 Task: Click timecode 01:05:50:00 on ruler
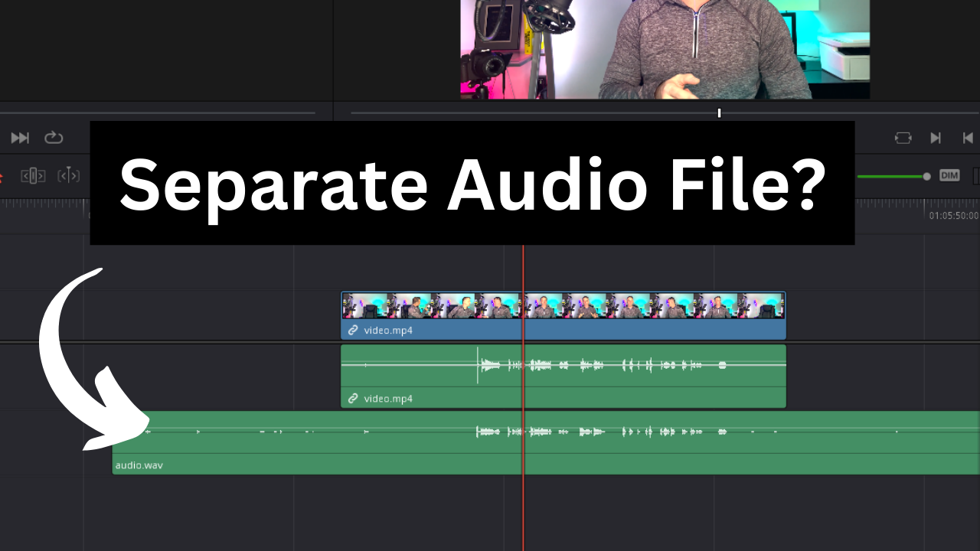point(953,216)
